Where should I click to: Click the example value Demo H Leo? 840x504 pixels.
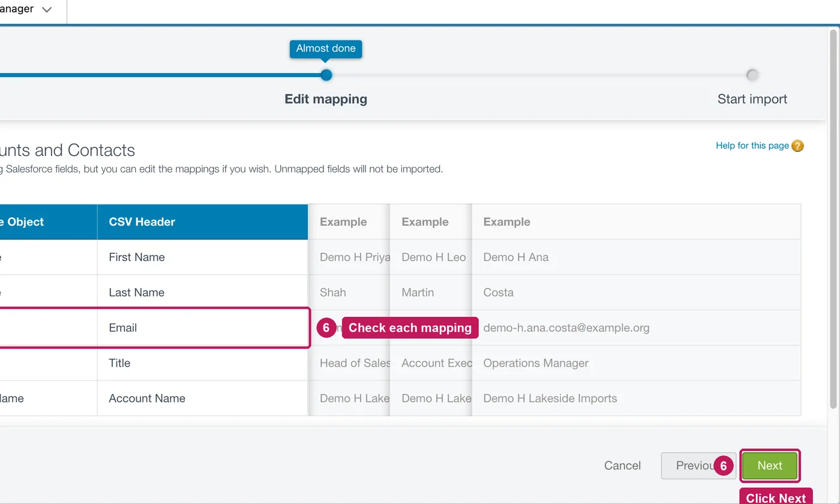tap(434, 257)
